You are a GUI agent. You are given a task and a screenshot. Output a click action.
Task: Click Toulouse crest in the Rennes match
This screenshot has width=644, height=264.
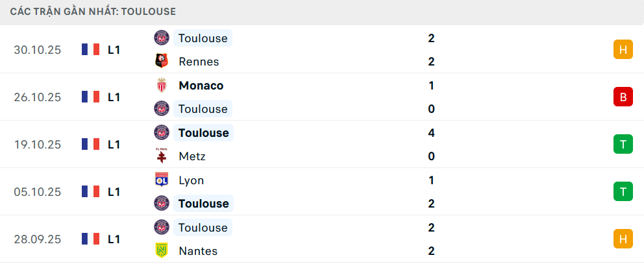[x=162, y=38]
